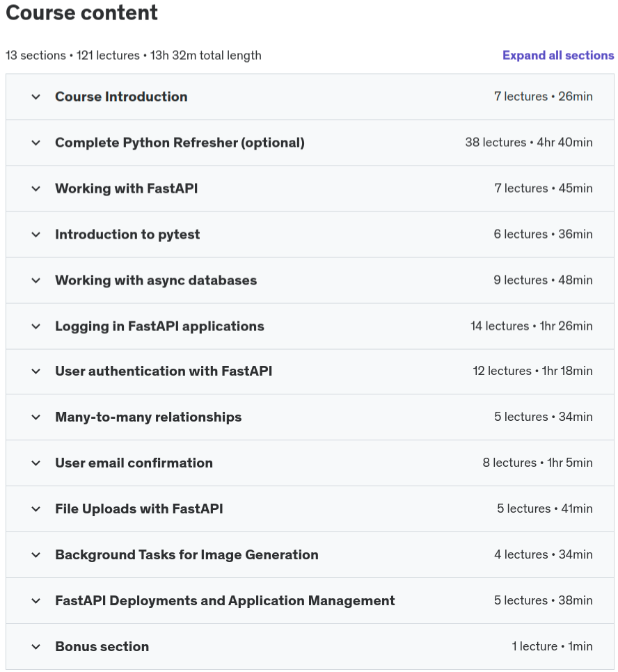Expand the Many-to-many relationships chevron
The image size is (618, 672).
click(x=36, y=417)
